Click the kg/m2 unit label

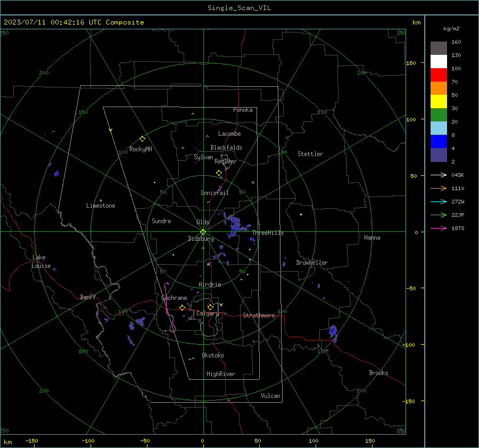pyautogui.click(x=451, y=28)
